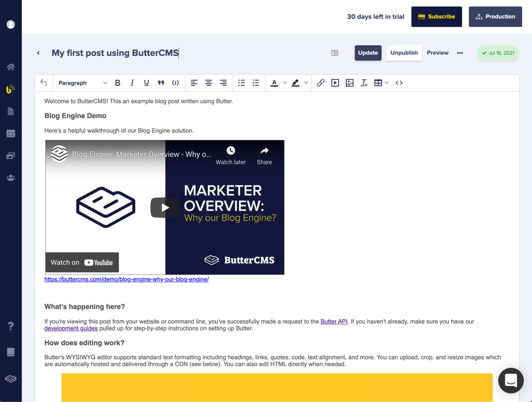Open the Pages icon in sidebar
The image size is (532, 402).
(x=11, y=111)
